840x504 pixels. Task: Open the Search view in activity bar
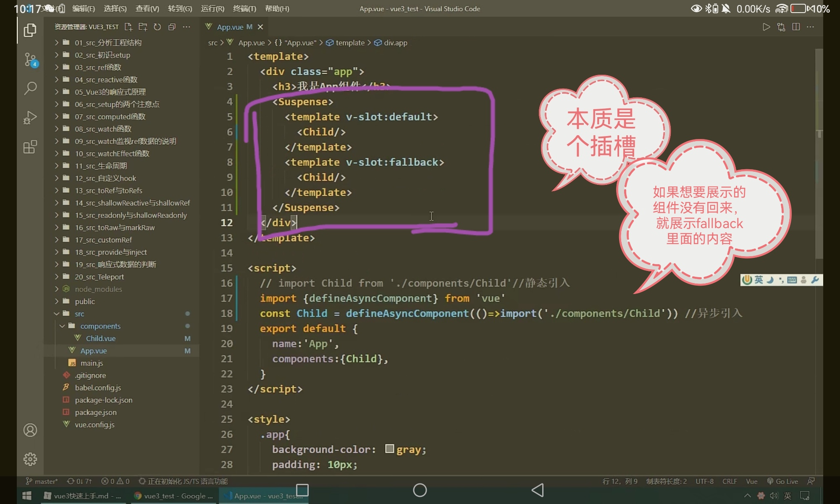[x=30, y=88]
